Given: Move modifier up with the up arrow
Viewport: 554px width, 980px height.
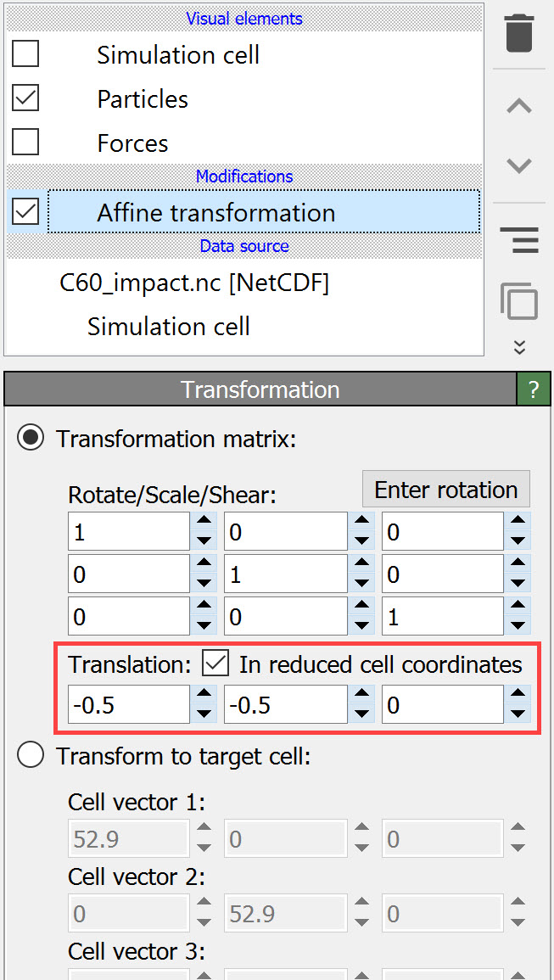Looking at the screenshot, I should (519, 106).
